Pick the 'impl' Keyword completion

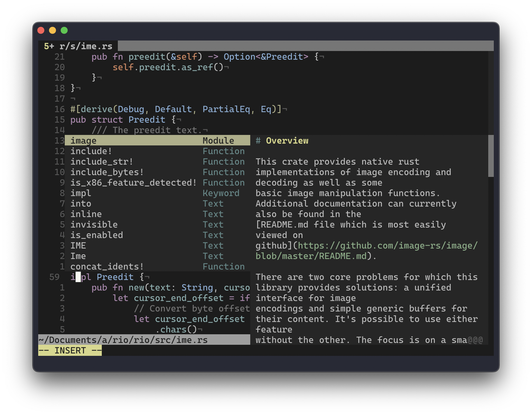click(x=157, y=193)
